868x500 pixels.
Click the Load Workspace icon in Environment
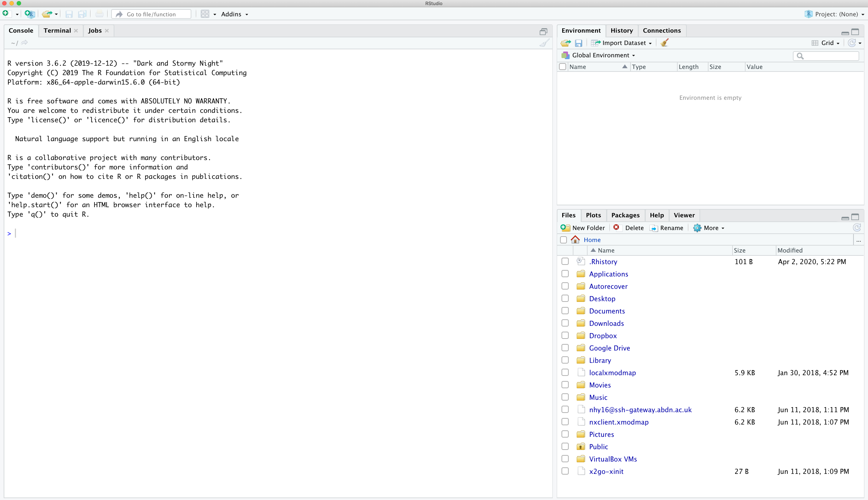point(565,43)
